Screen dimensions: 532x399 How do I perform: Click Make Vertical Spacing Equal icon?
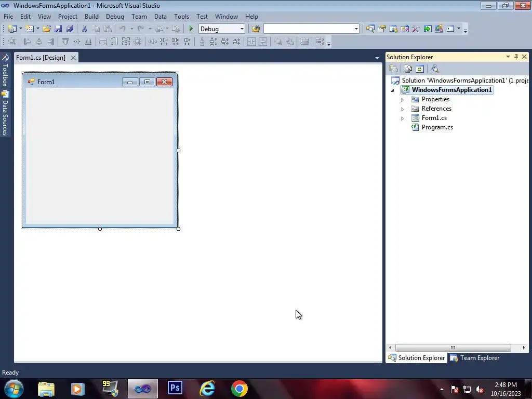202,42
